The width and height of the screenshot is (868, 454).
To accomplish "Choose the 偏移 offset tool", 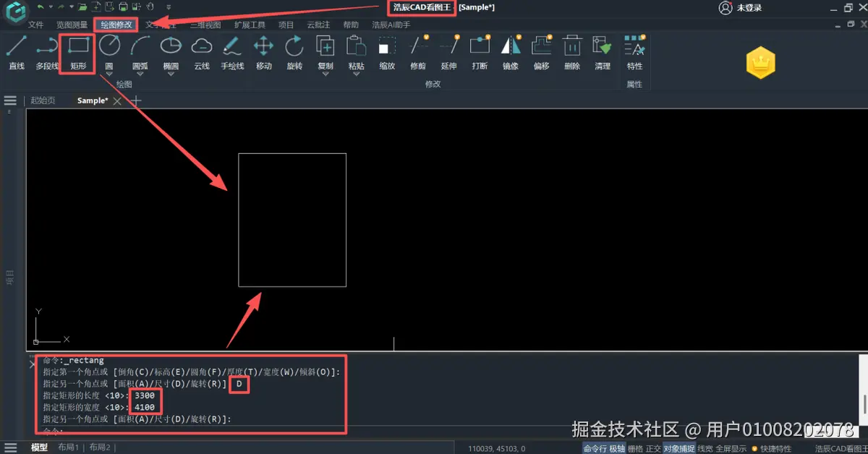I will 541,52.
